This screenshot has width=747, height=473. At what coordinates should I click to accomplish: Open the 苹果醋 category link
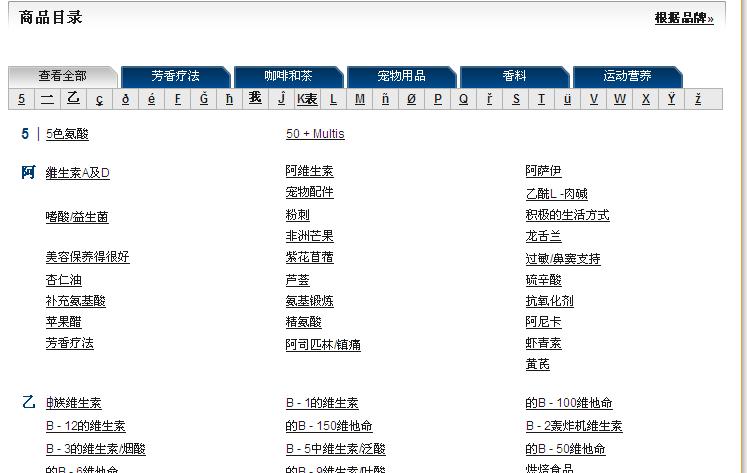pyautogui.click(x=63, y=322)
